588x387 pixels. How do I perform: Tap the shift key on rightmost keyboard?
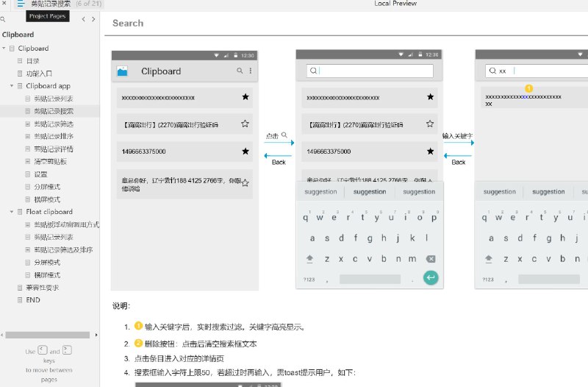[x=489, y=259]
